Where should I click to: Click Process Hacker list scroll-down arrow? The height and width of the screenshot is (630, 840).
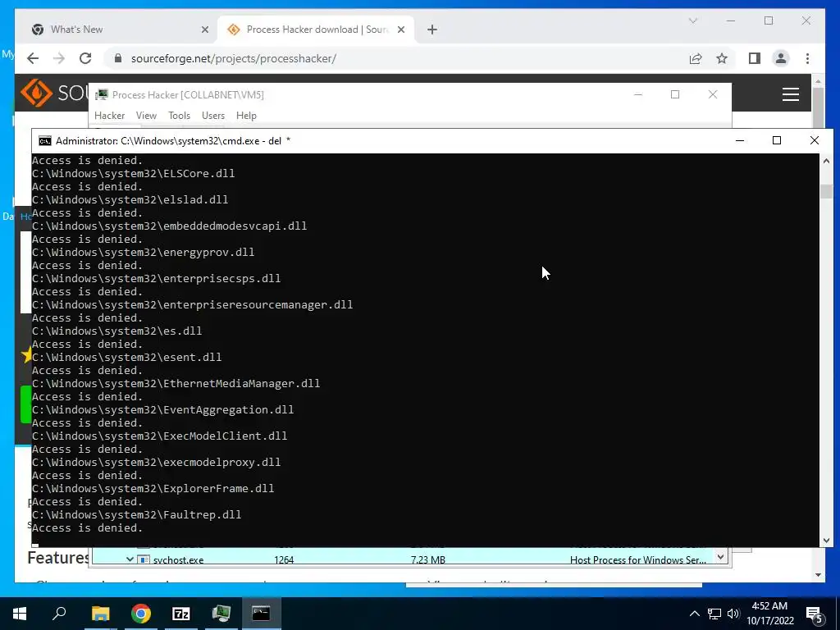[x=720, y=557]
